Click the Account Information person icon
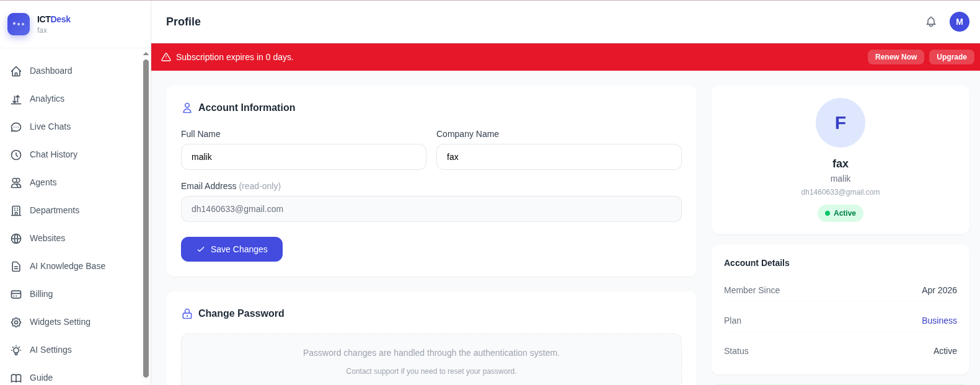This screenshot has width=980, height=385. [187, 108]
